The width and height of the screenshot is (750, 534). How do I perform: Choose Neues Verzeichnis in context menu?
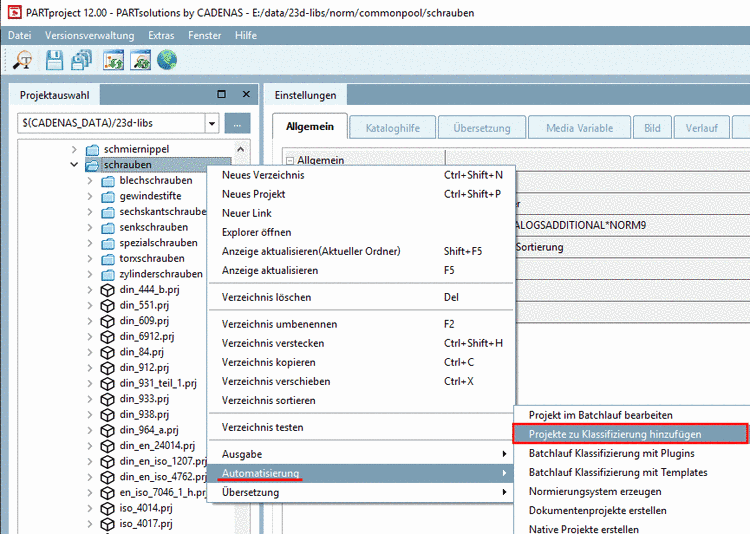coord(362,175)
